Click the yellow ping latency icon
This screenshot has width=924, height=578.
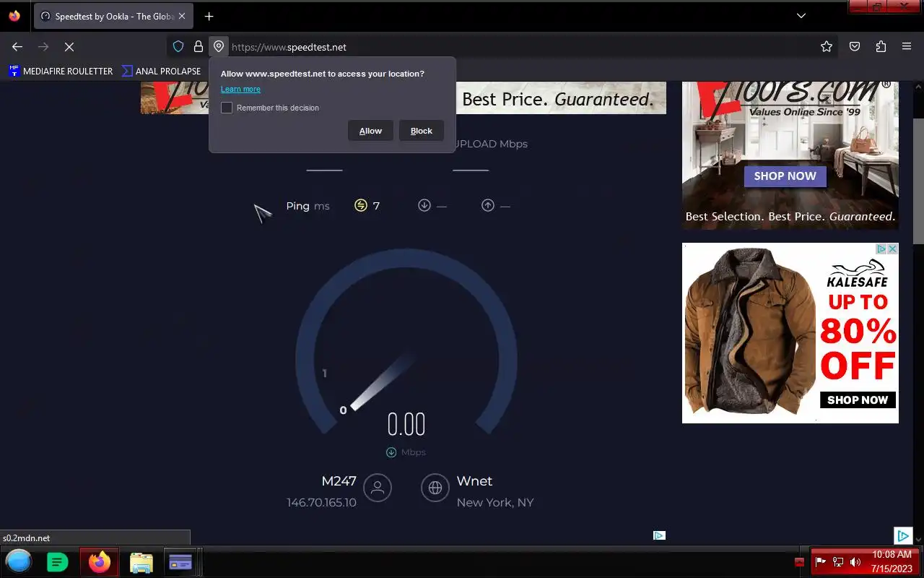tap(361, 206)
